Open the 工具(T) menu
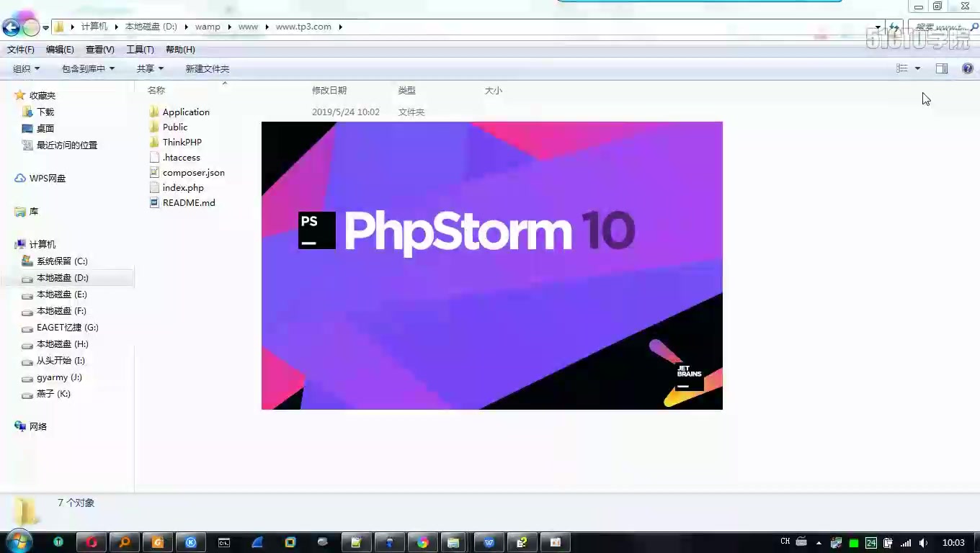The width and height of the screenshot is (980, 553). tap(140, 50)
